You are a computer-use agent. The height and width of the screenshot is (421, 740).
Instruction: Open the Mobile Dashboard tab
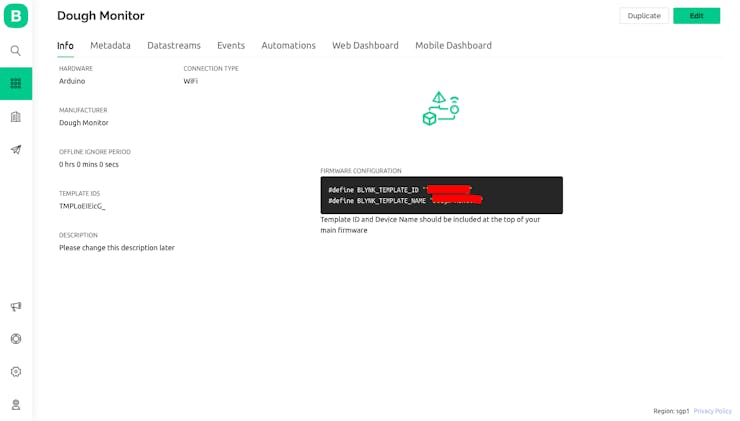click(453, 46)
